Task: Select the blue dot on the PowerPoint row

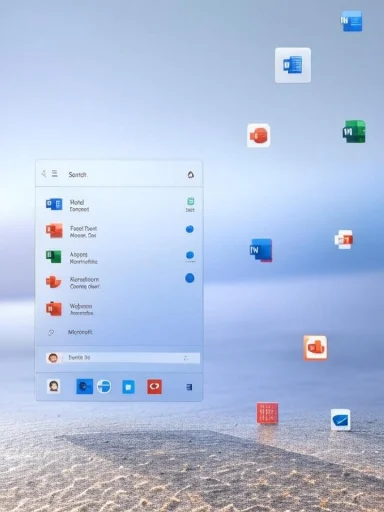Action: pos(190,229)
